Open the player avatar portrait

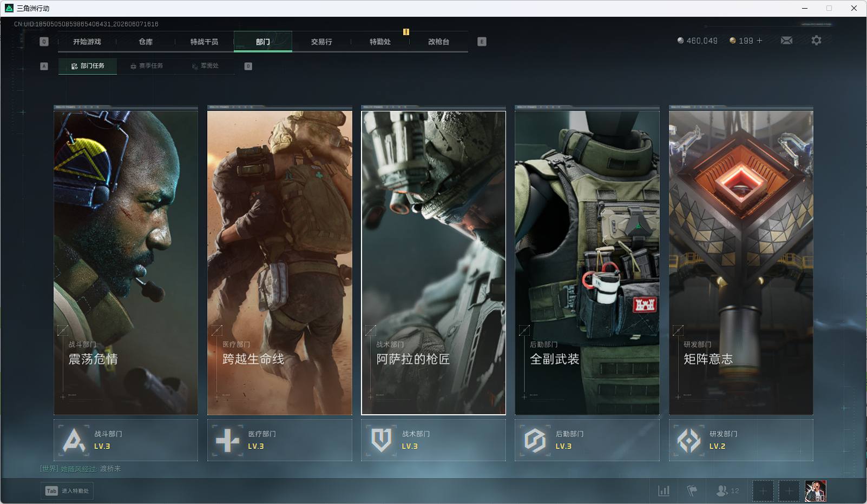[815, 491]
